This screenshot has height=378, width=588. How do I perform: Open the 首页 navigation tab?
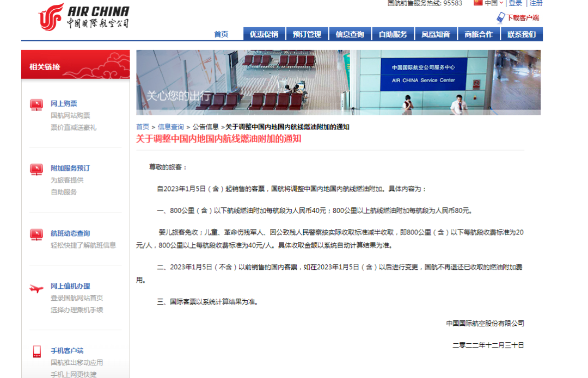point(221,34)
